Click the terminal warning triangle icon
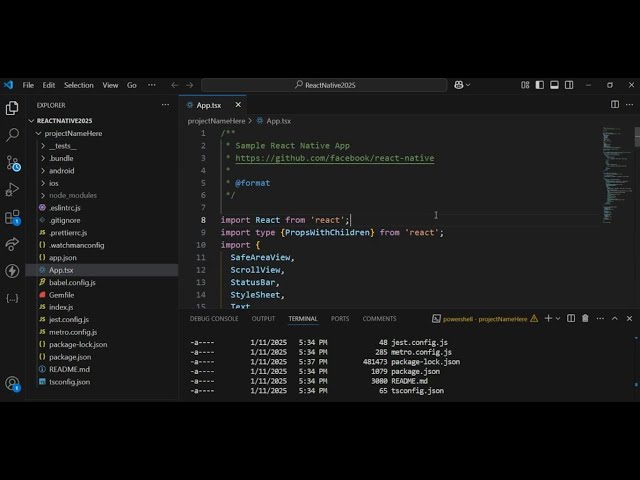640x480 pixels. point(534,318)
